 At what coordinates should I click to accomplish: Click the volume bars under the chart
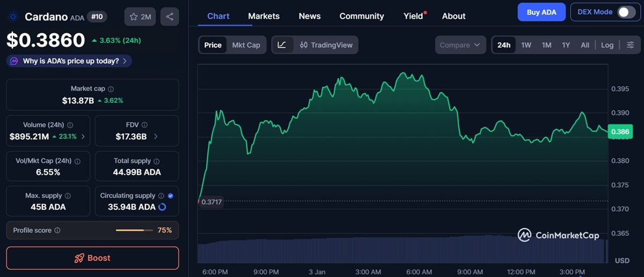point(403,250)
